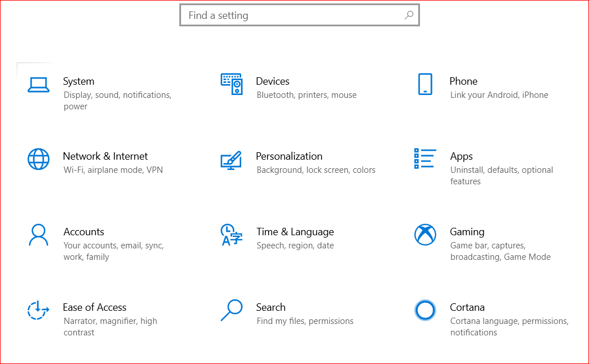This screenshot has height=364, width=589.
Task: Click 'Link your Android, iPhone' description
Action: 499,95
